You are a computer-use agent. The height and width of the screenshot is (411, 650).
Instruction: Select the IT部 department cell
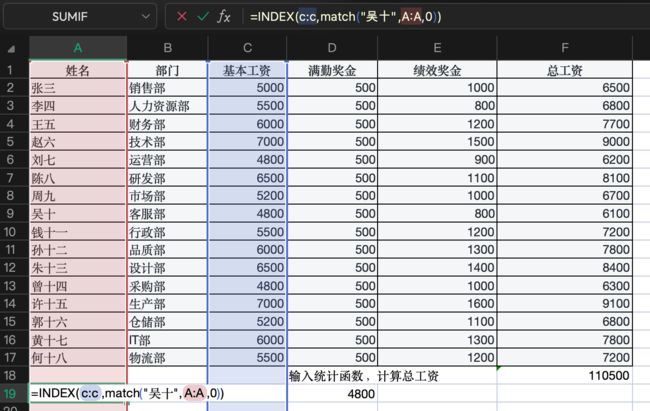167,340
